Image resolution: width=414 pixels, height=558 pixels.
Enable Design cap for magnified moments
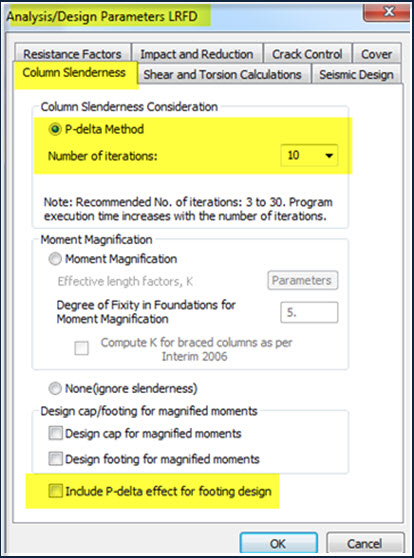point(56,434)
